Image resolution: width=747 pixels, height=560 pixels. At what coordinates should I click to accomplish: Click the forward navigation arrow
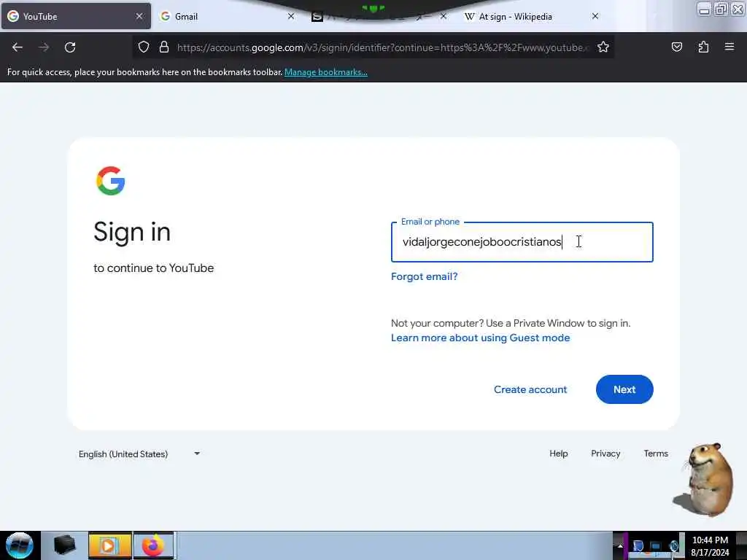pyautogui.click(x=44, y=47)
